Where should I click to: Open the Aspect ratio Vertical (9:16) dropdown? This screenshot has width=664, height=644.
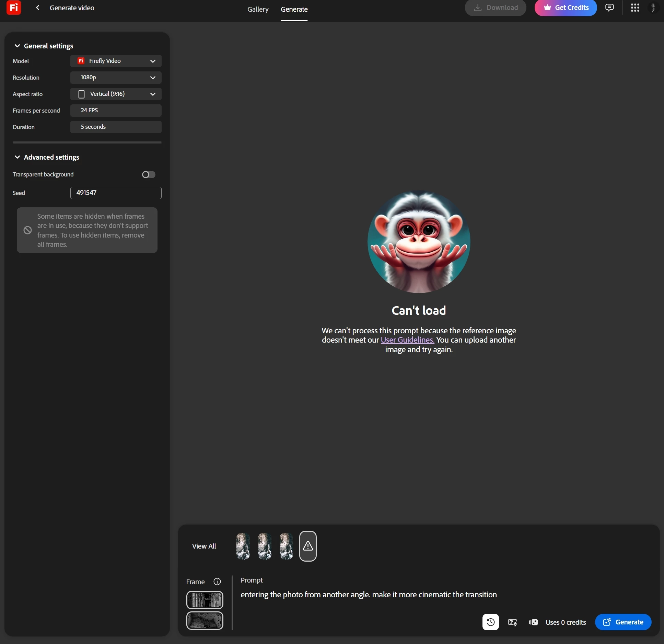(116, 94)
